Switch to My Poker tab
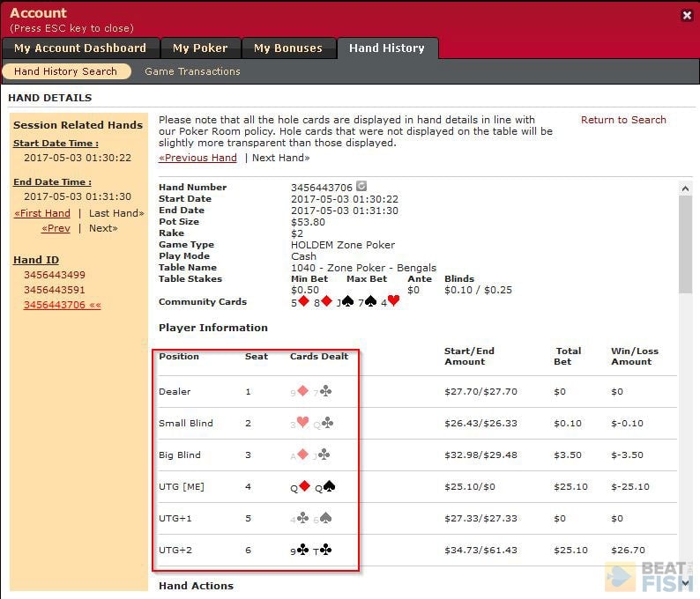Screen dimensions: 700x599 pos(200,48)
